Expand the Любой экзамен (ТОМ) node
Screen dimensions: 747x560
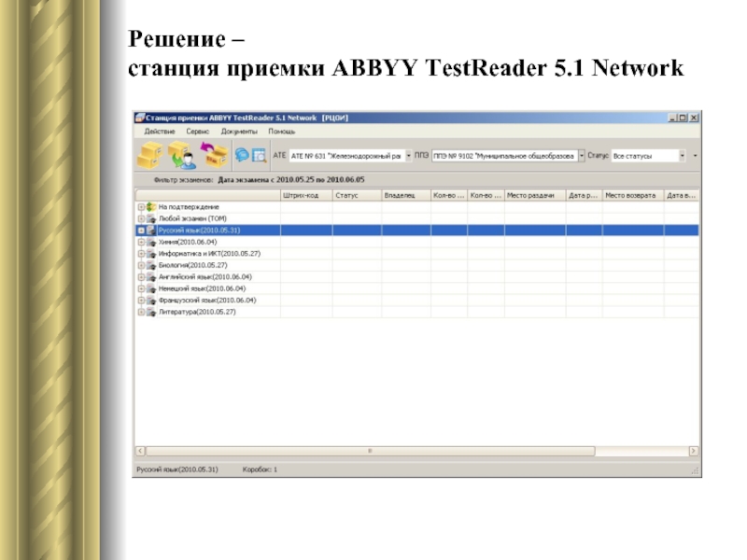point(141,218)
